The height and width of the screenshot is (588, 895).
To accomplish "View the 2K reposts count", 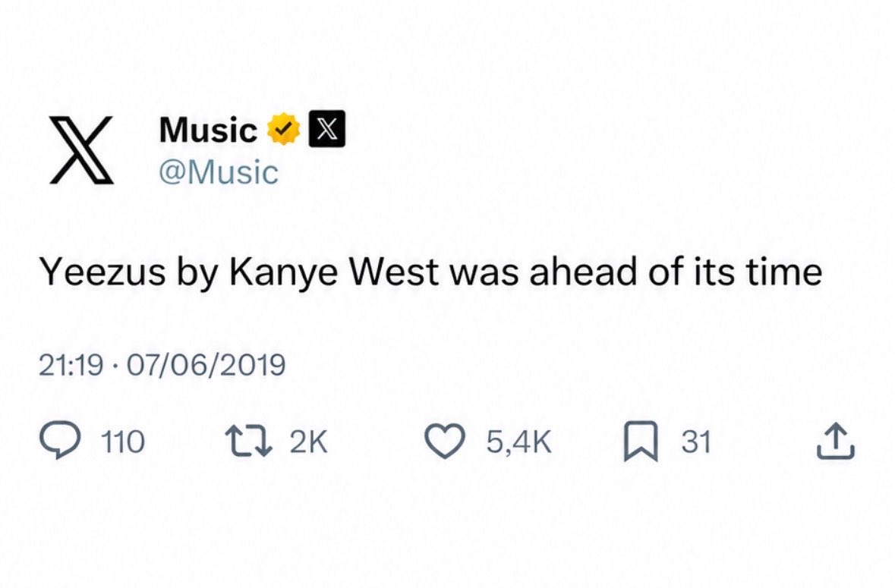I will pos(309,442).
